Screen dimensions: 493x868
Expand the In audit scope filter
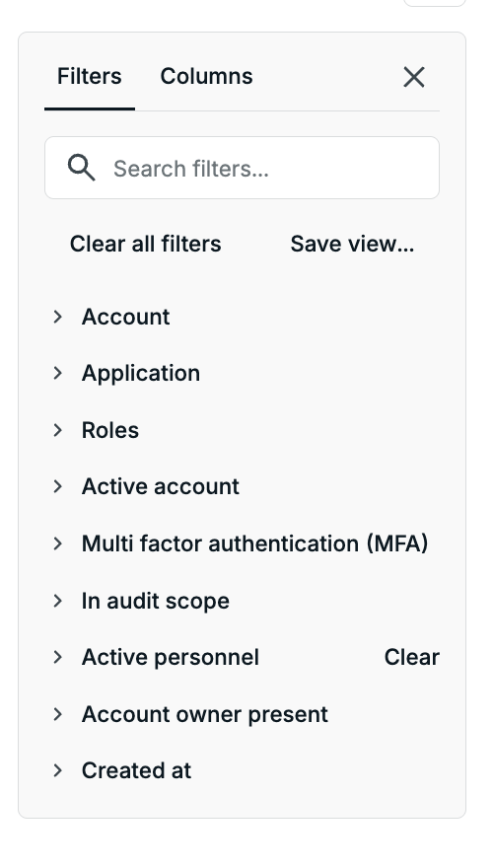point(242,601)
